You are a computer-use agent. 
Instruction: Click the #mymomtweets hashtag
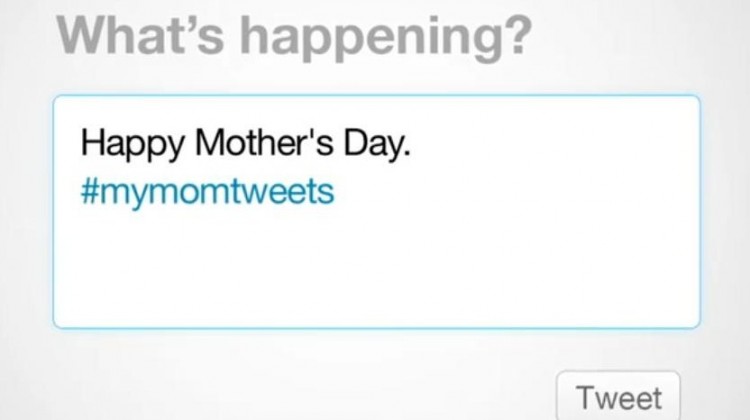[206, 191]
